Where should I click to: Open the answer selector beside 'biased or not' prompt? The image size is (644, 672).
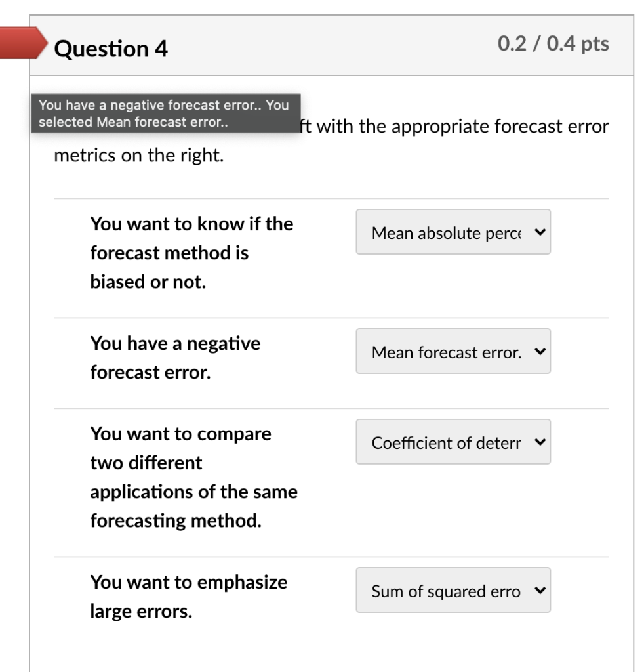pos(453,232)
